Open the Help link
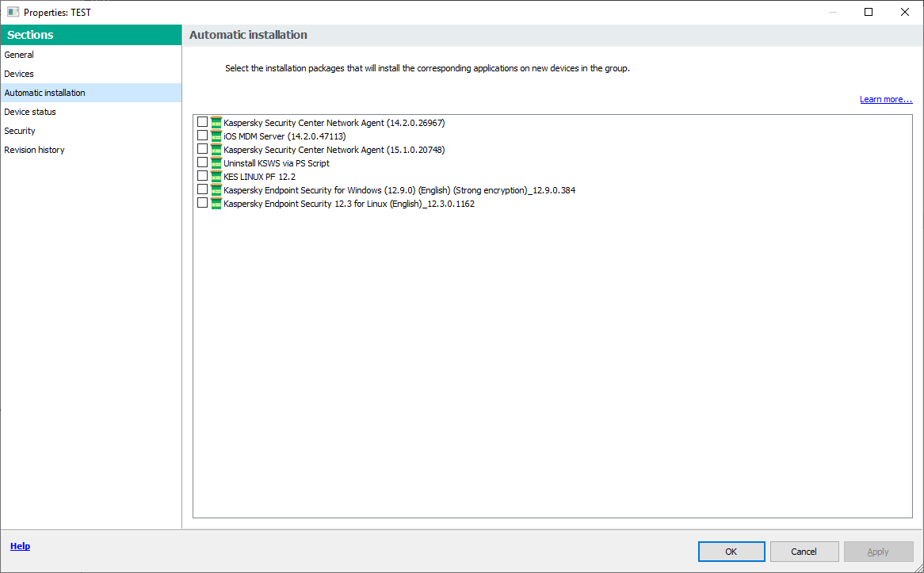This screenshot has width=924, height=573. pos(20,547)
